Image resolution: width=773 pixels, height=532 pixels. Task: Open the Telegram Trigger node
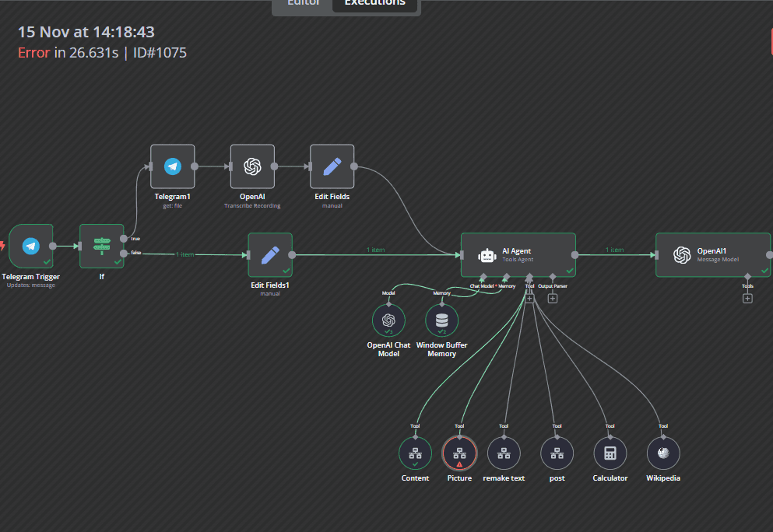tap(30, 247)
